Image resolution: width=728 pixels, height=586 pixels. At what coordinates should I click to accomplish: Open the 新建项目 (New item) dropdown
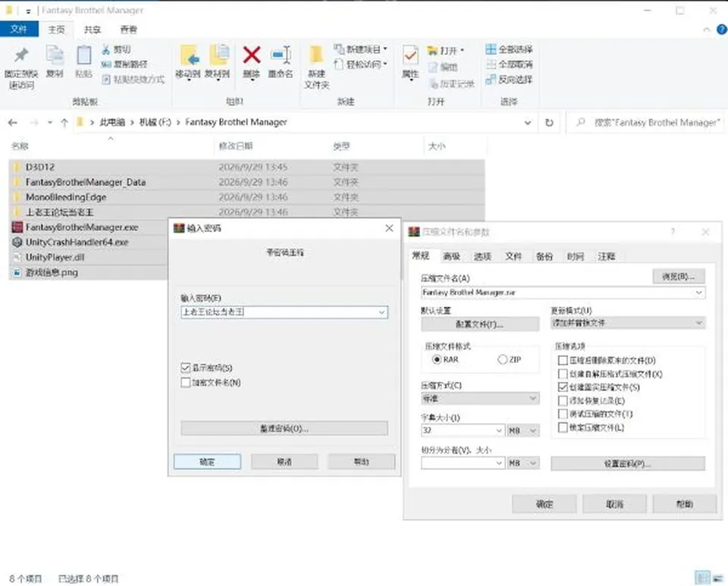(x=361, y=49)
